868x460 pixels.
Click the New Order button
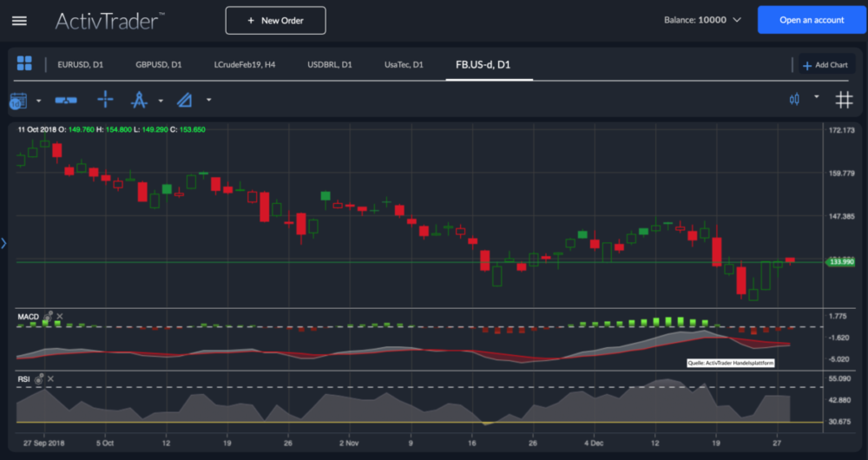point(276,21)
